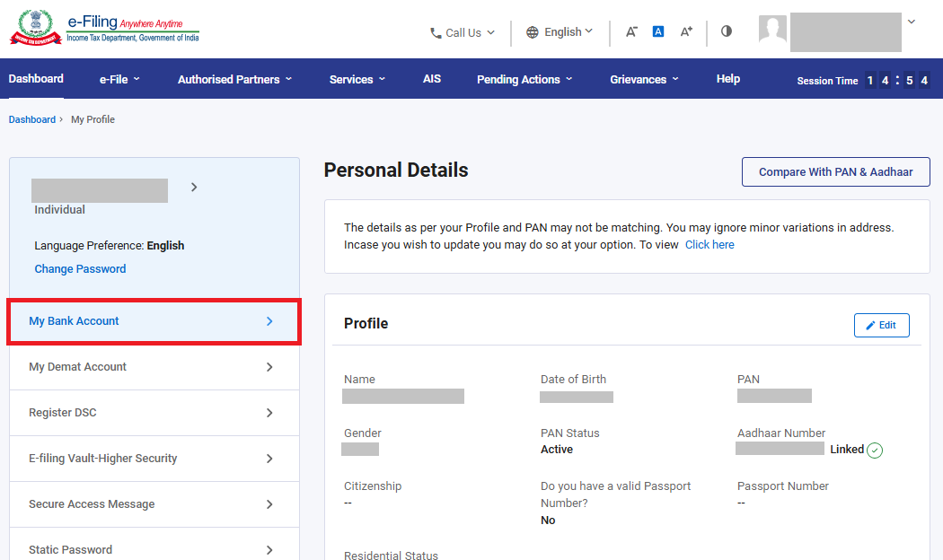Open the Call Us dropdown
943x560 pixels.
(x=463, y=32)
